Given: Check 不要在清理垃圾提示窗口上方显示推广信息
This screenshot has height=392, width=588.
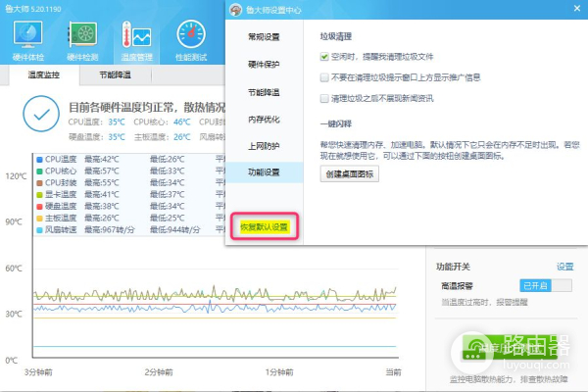Looking at the screenshot, I should 324,77.
